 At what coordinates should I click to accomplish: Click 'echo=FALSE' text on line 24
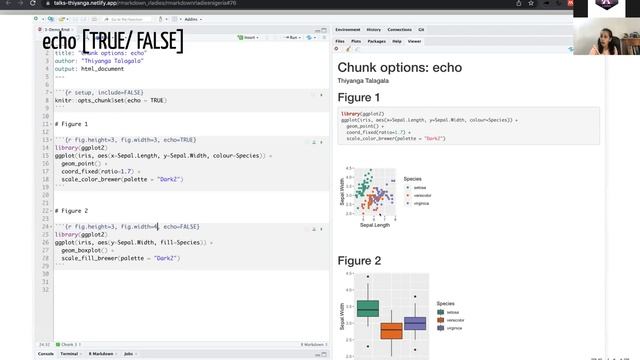(181, 227)
